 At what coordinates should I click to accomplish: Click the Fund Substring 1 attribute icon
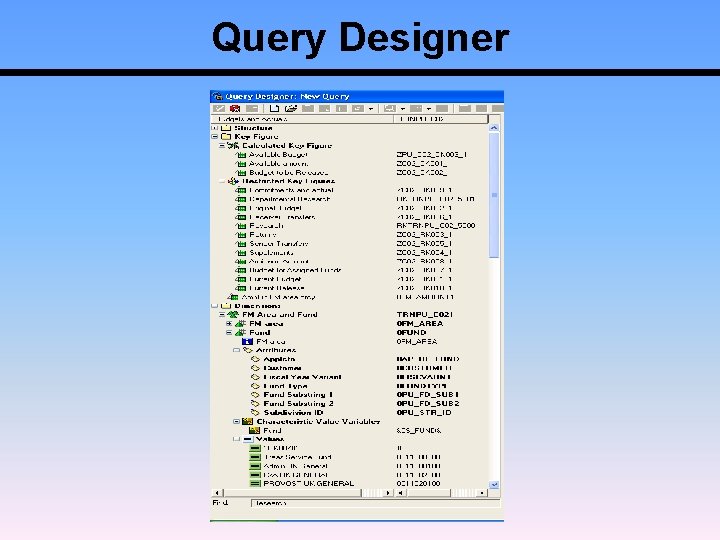(x=255, y=395)
